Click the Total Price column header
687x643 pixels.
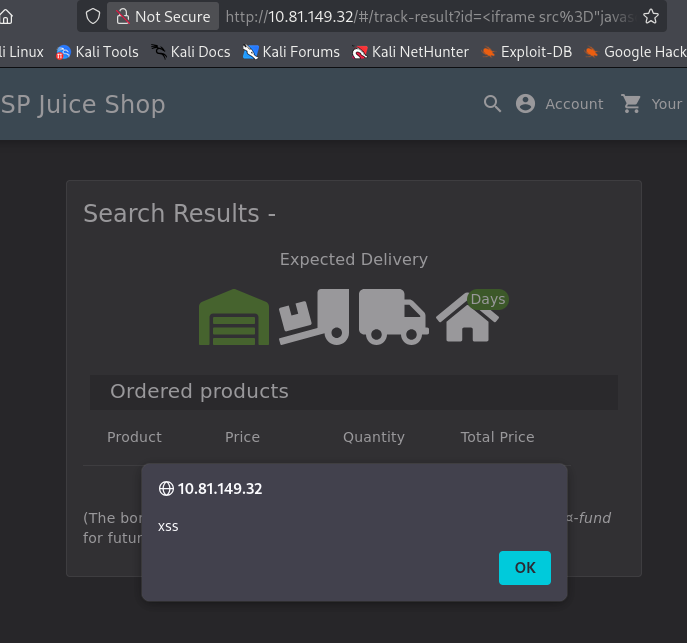(497, 437)
